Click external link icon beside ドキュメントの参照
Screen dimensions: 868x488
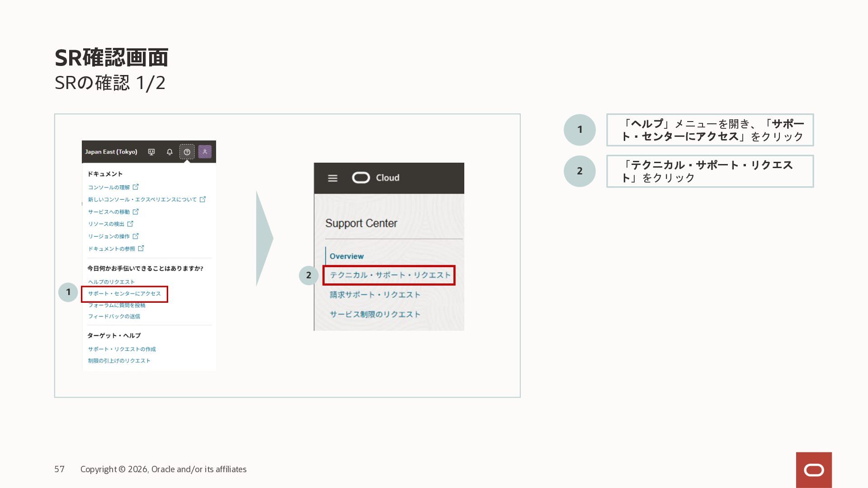point(141,249)
